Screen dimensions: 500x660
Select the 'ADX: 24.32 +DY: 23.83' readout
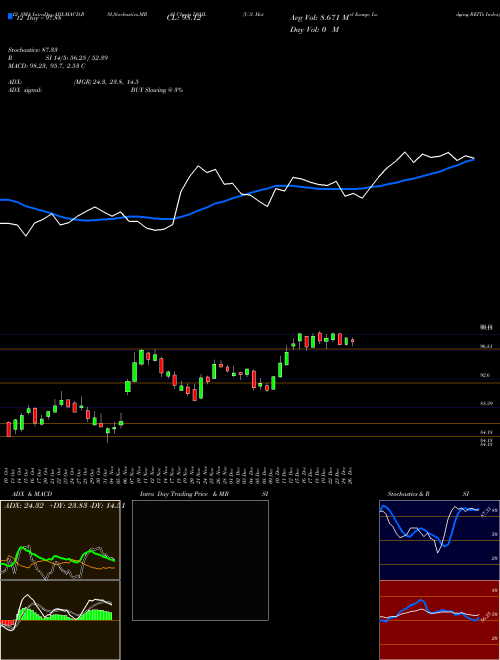coord(47,506)
